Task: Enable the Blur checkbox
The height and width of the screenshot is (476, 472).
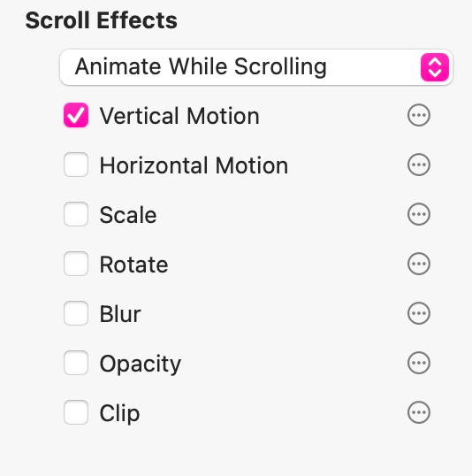Action: click(x=76, y=313)
